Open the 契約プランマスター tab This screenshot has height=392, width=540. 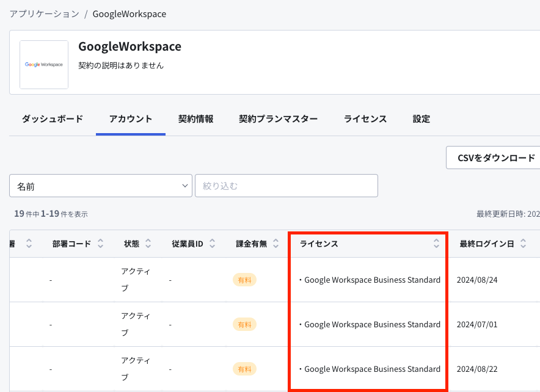pos(279,118)
